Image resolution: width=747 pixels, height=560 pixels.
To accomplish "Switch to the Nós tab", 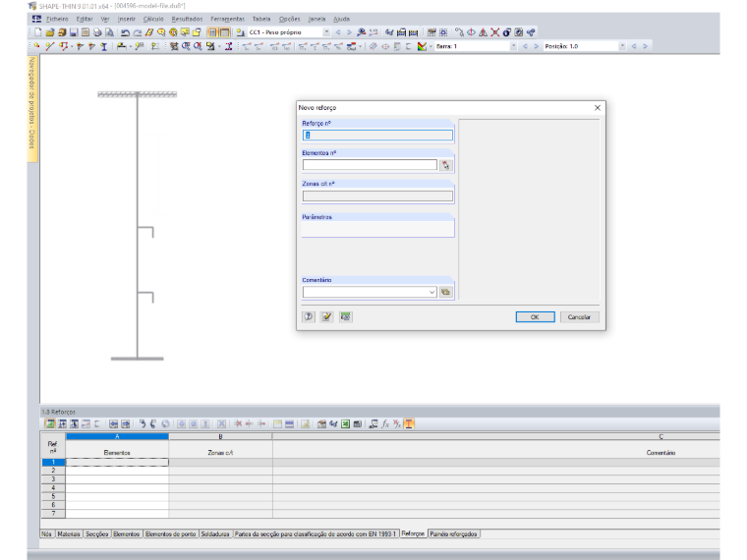I will (47, 533).
